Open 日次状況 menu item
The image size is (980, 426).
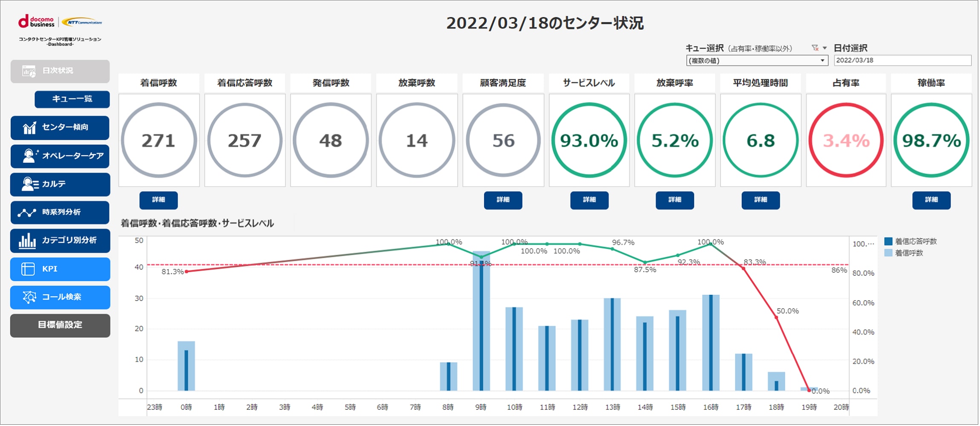coord(60,71)
